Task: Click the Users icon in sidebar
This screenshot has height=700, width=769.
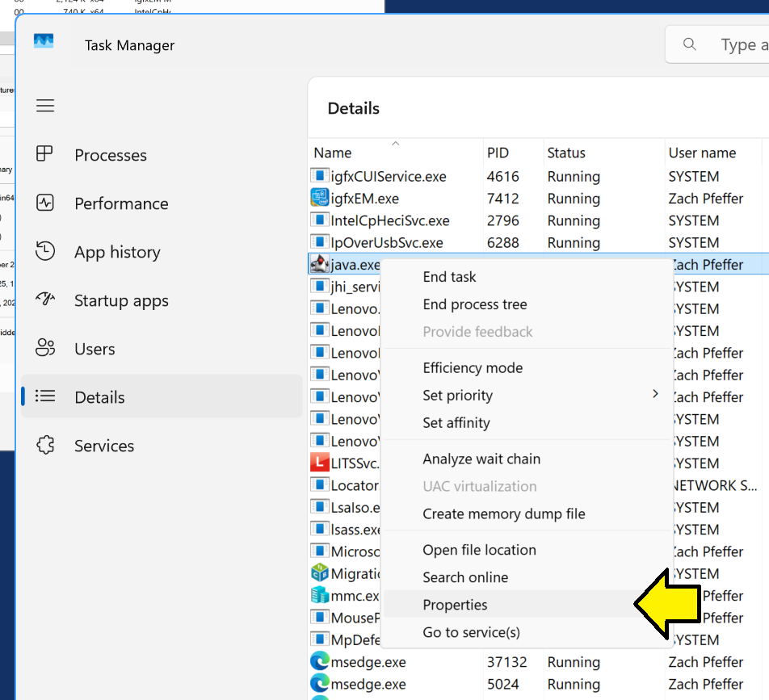Action: [x=45, y=349]
